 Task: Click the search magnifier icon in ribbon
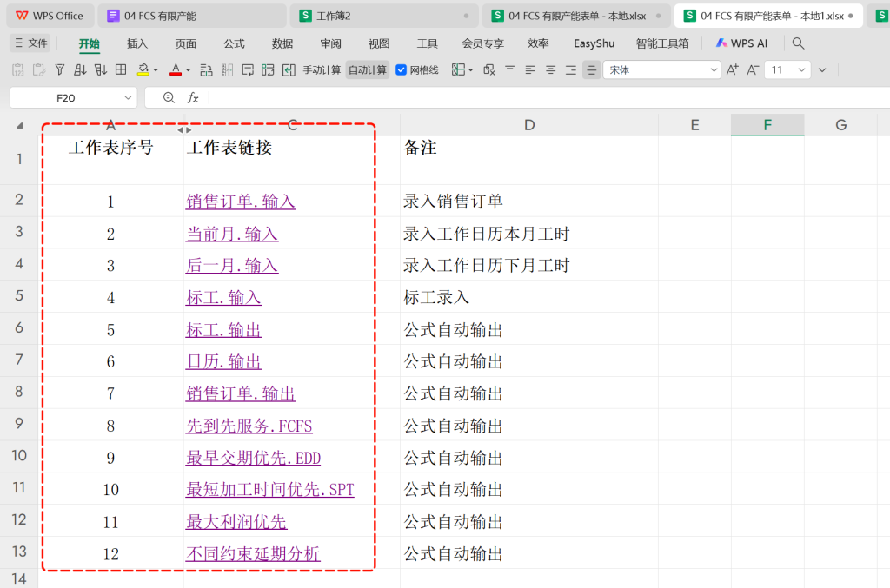tap(798, 43)
